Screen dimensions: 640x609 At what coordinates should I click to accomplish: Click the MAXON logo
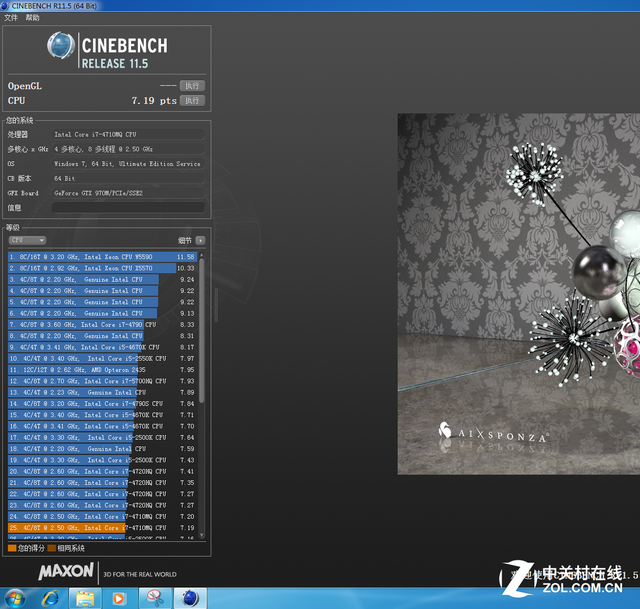point(66,572)
